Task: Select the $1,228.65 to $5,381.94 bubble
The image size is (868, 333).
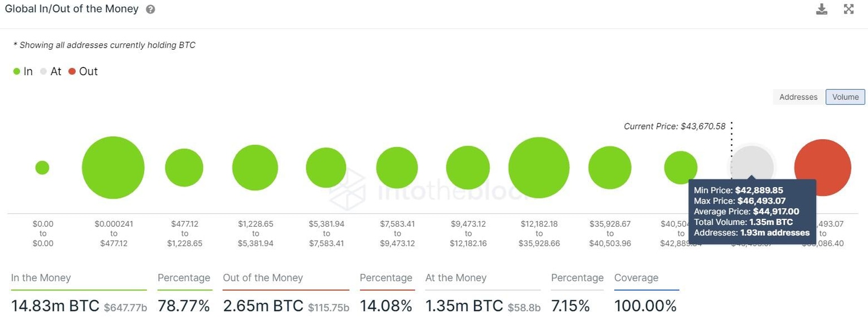Action: click(255, 167)
